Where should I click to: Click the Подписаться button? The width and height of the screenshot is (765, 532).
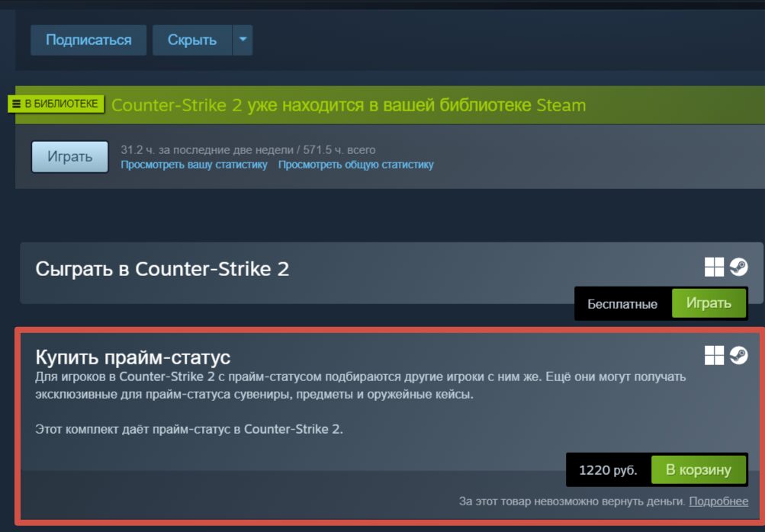[x=88, y=40]
